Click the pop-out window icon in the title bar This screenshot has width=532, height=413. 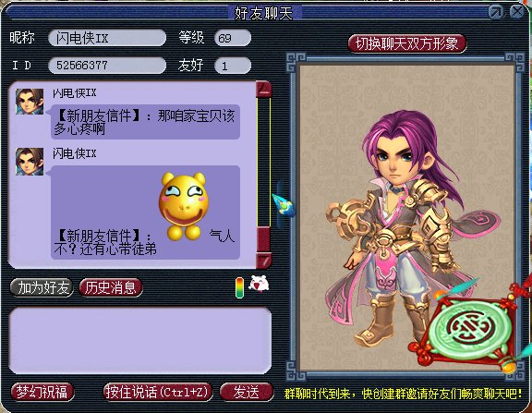point(496,12)
